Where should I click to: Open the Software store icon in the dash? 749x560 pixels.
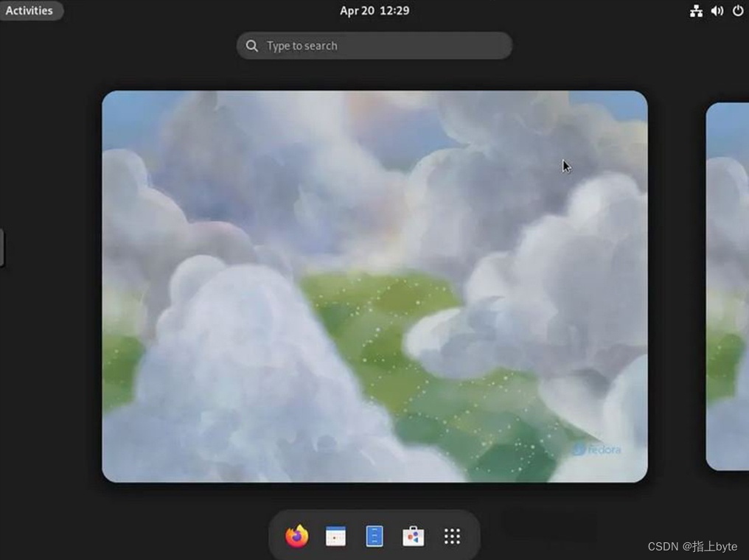(x=413, y=536)
